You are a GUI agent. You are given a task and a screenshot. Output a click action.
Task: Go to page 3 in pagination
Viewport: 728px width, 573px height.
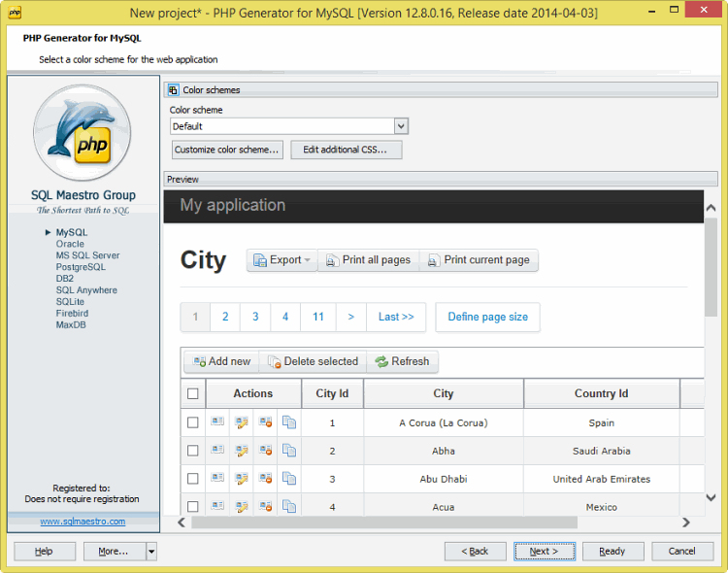255,317
